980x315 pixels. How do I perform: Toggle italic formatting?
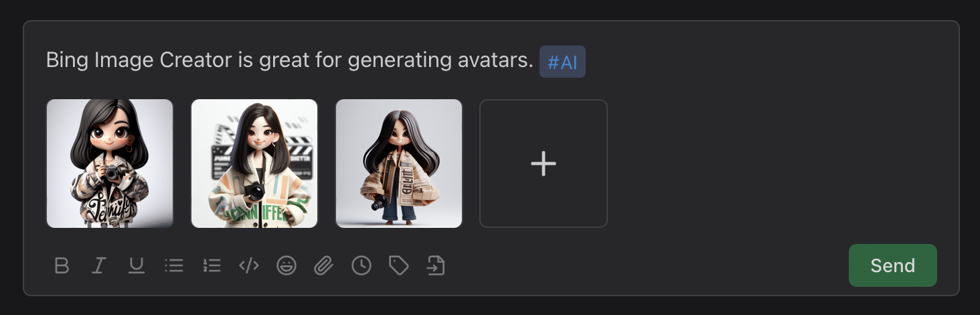coord(99,266)
